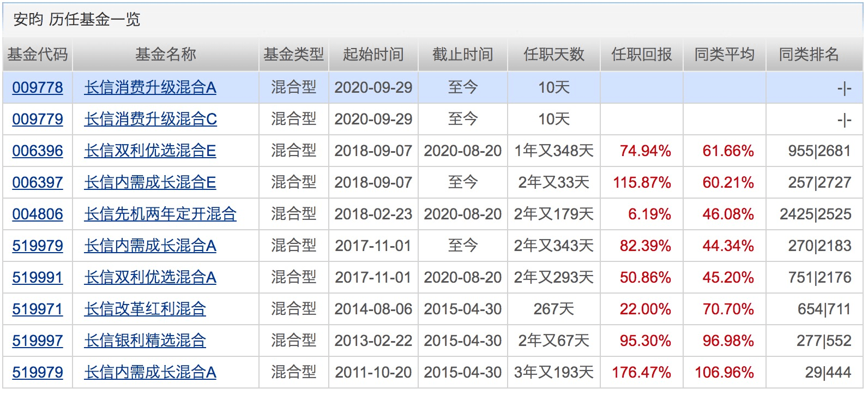The image size is (868, 394).
Task: Click the 同类平均 column header
Action: coord(725,55)
